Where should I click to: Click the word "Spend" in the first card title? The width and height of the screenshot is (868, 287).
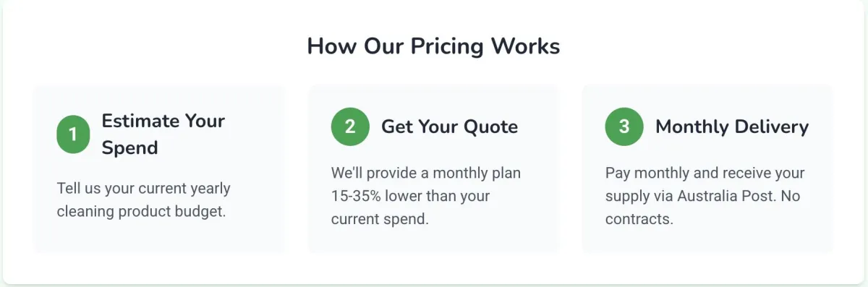(129, 147)
